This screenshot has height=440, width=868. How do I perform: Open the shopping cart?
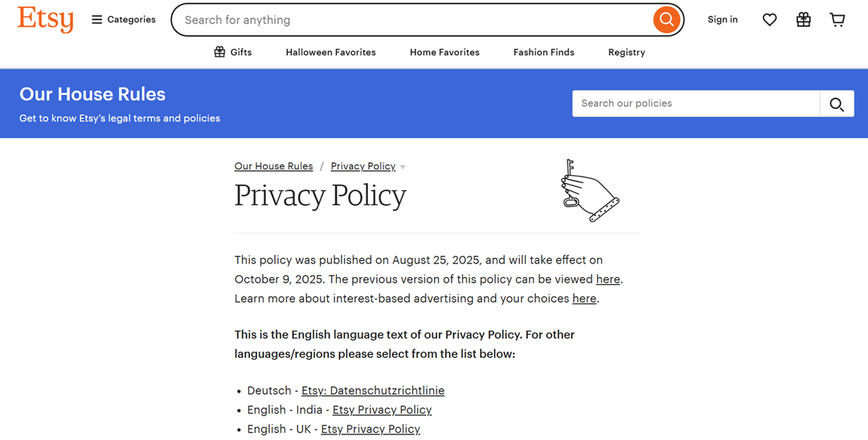tap(837, 20)
